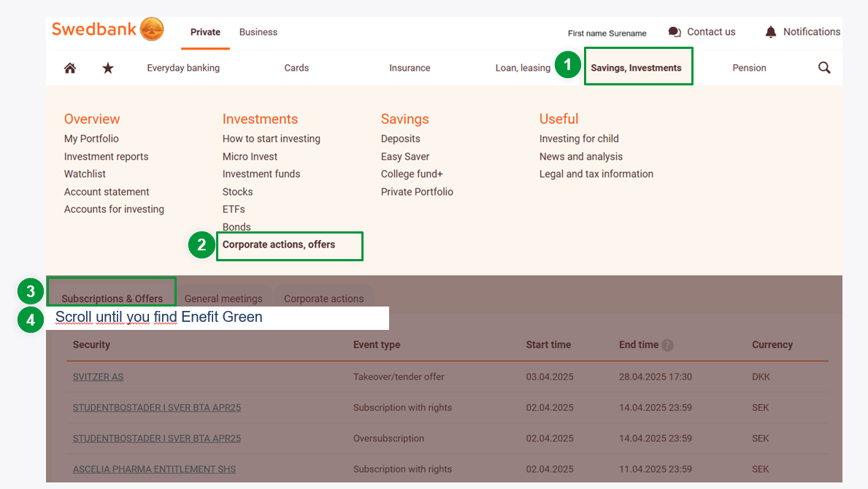Image resolution: width=868 pixels, height=489 pixels.
Task: Open the ETFs link
Action: pyautogui.click(x=234, y=209)
